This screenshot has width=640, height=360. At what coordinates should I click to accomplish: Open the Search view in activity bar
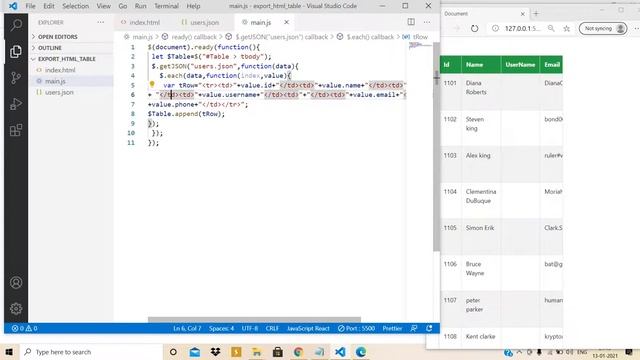16,25
